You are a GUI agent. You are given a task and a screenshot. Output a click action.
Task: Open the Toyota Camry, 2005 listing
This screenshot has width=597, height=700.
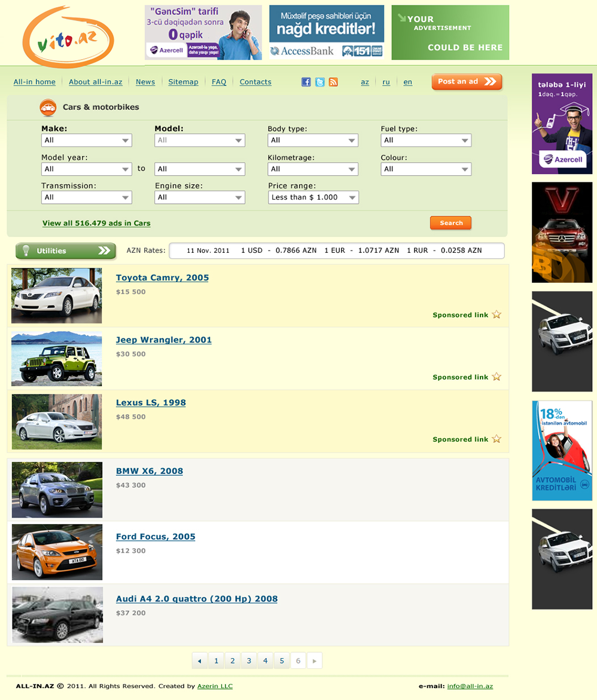[162, 278]
